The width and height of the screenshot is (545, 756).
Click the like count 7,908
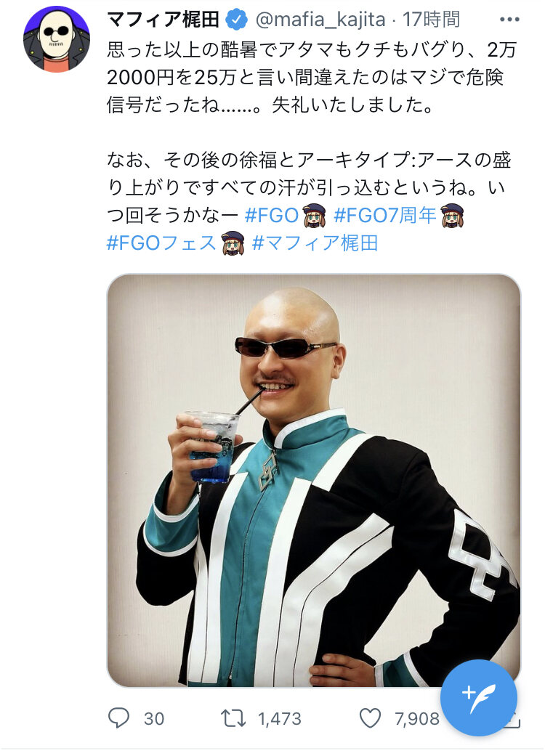(x=416, y=719)
